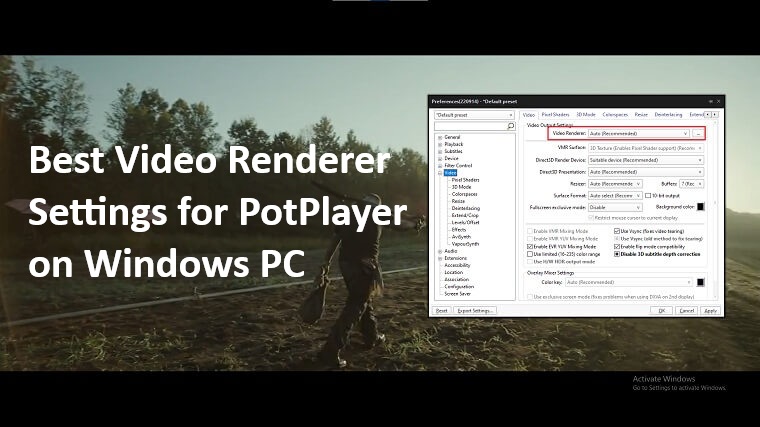Viewport: 760px width, 427px height.
Task: Confirm with the OK button
Action: (x=661, y=311)
